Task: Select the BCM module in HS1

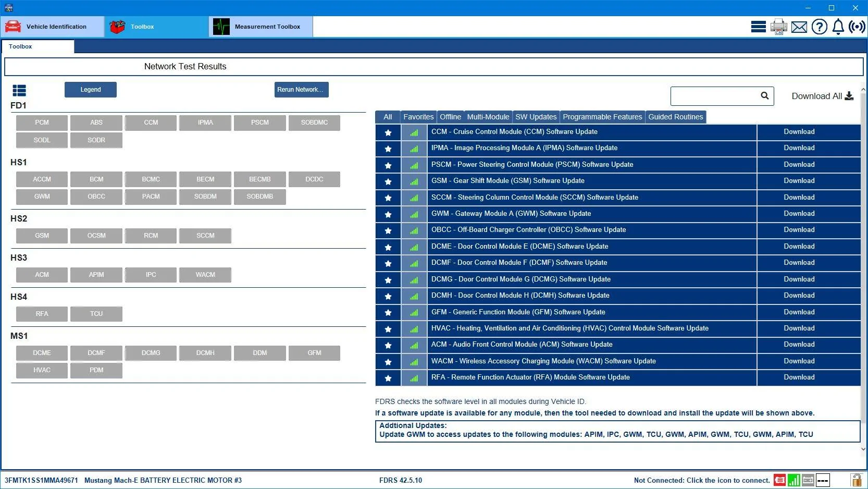Action: coord(96,179)
